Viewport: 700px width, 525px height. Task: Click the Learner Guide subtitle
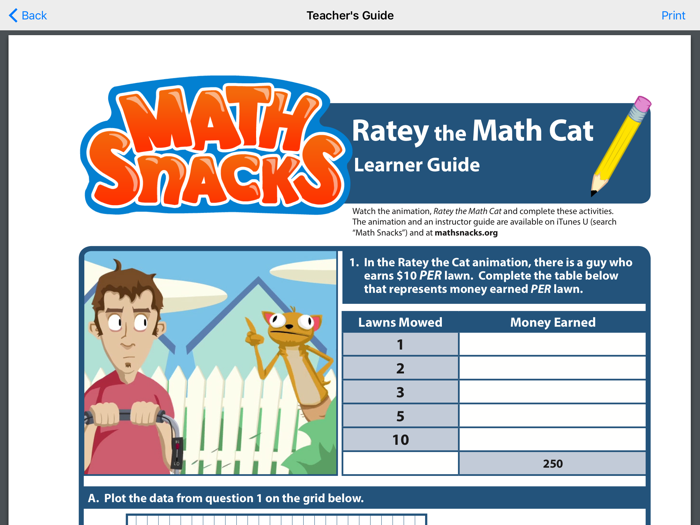417,165
